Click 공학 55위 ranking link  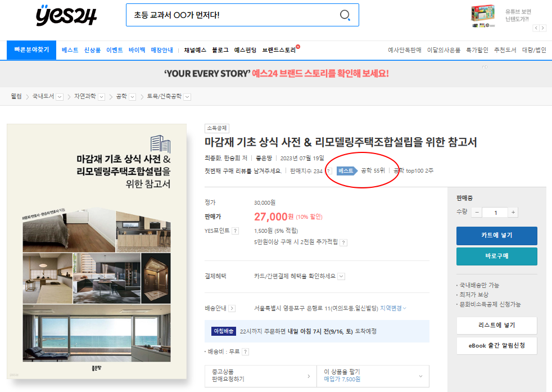pyautogui.click(x=373, y=170)
